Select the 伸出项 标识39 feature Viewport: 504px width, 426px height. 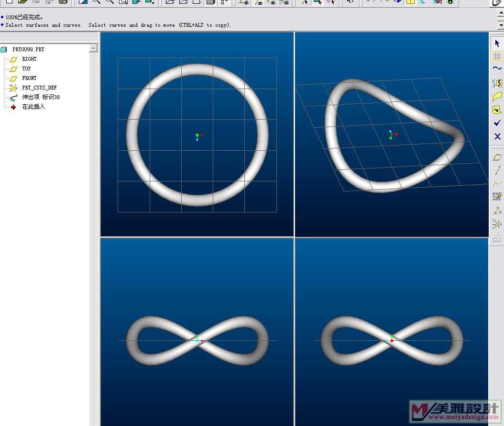tap(41, 97)
